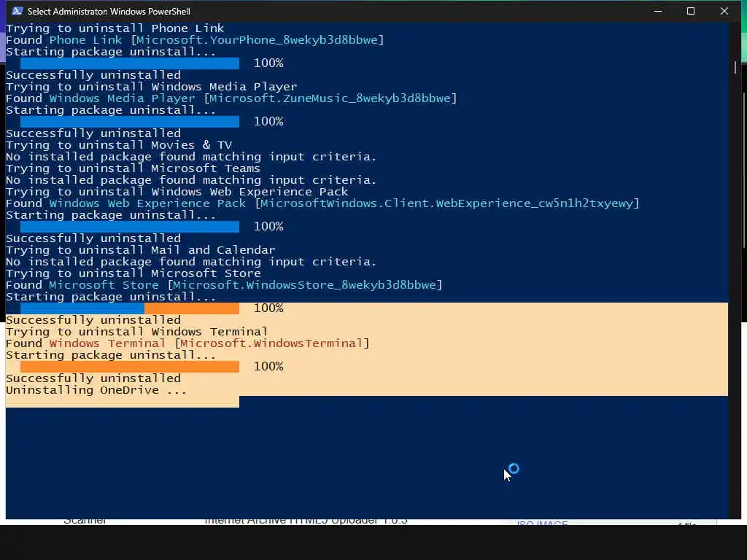This screenshot has height=560, width=747.
Task: Open the PowerShell title bar system icon
Action: tap(18, 11)
